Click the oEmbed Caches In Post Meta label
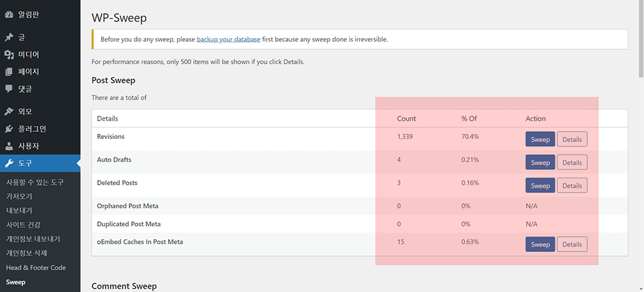Screen dimensions: 644x292 (140, 242)
